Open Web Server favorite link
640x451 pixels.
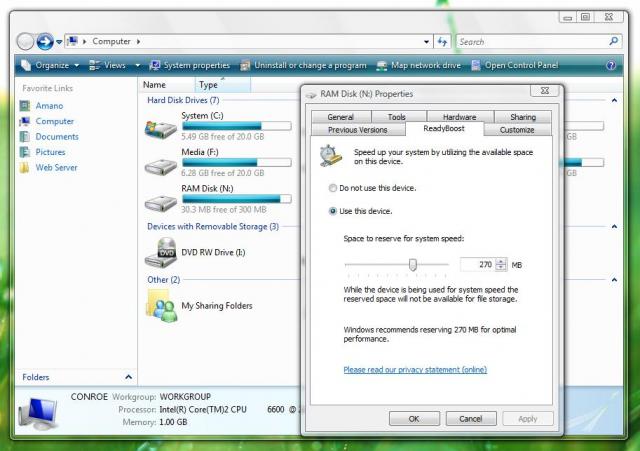pos(56,167)
